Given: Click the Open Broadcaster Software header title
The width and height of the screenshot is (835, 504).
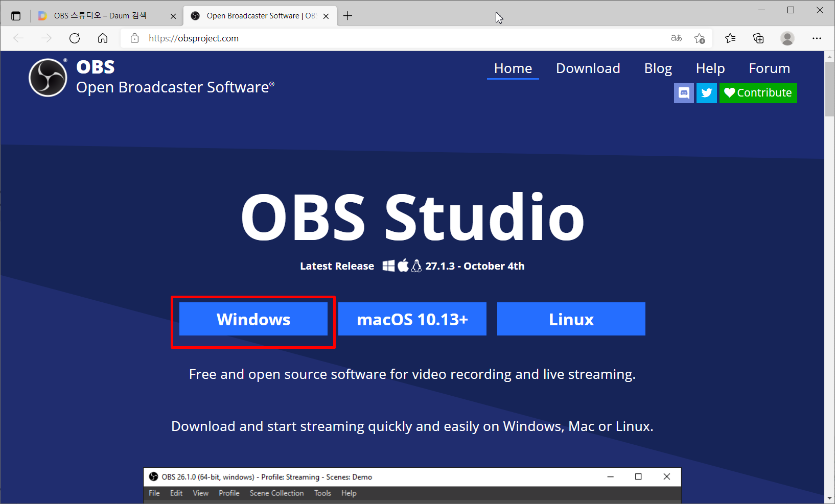Looking at the screenshot, I should point(175,87).
